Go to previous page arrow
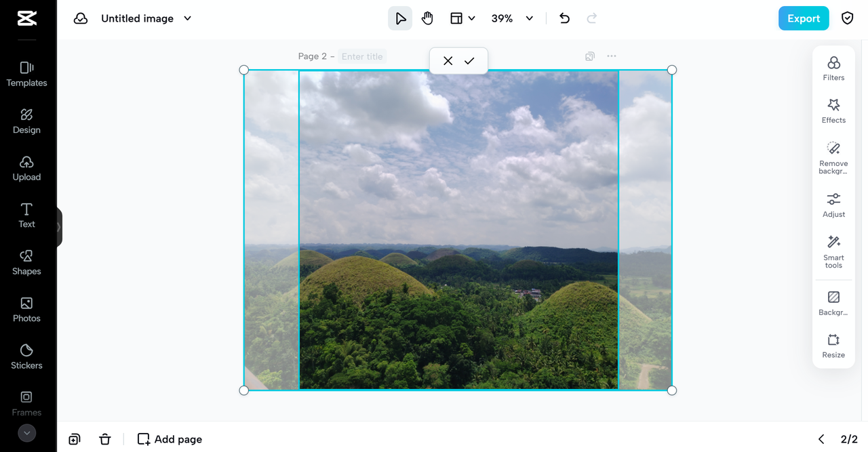The image size is (868, 452). coord(821,439)
